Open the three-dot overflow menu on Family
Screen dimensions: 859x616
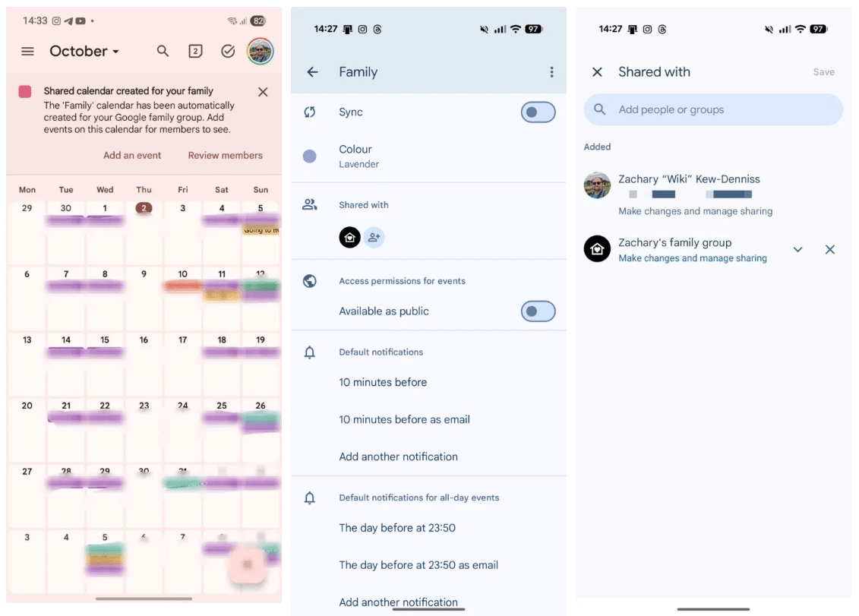(551, 72)
